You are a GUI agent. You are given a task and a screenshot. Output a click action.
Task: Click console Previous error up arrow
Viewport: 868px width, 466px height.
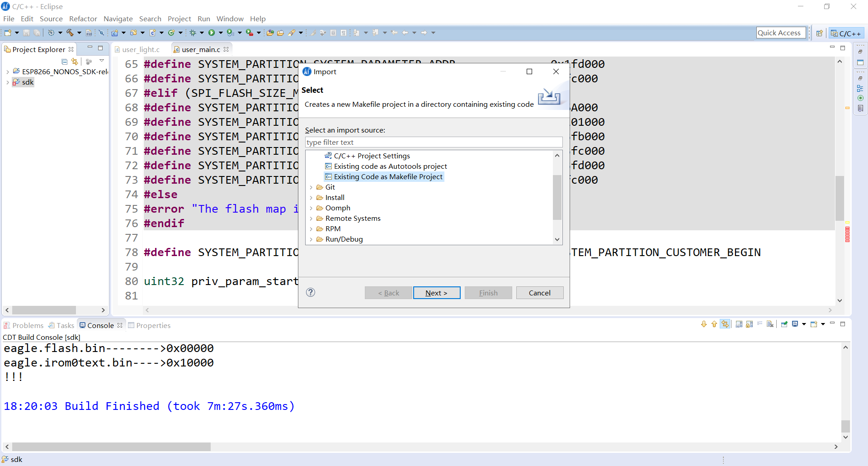coord(714,324)
